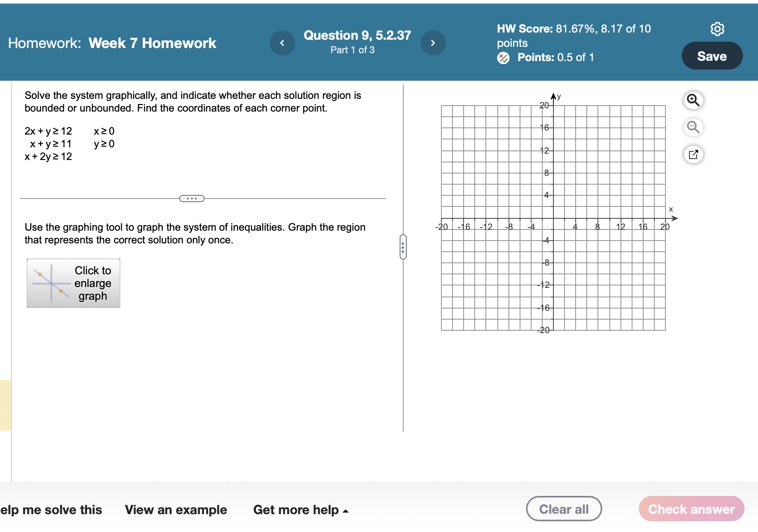Select the Part 1 of 3 indicator

pos(352,50)
